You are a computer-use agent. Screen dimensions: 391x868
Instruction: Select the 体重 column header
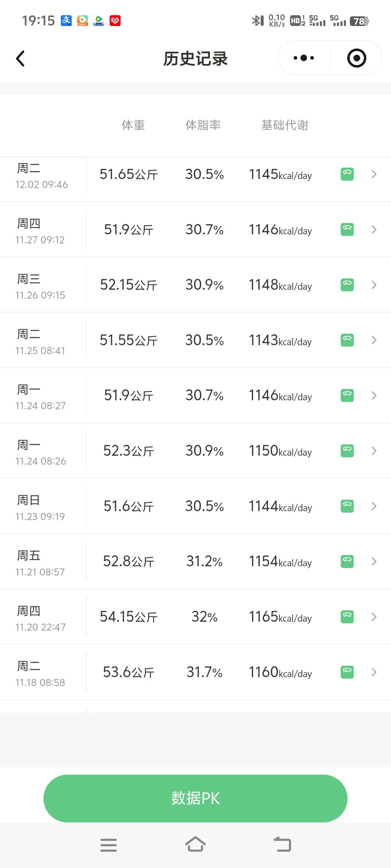coord(133,125)
